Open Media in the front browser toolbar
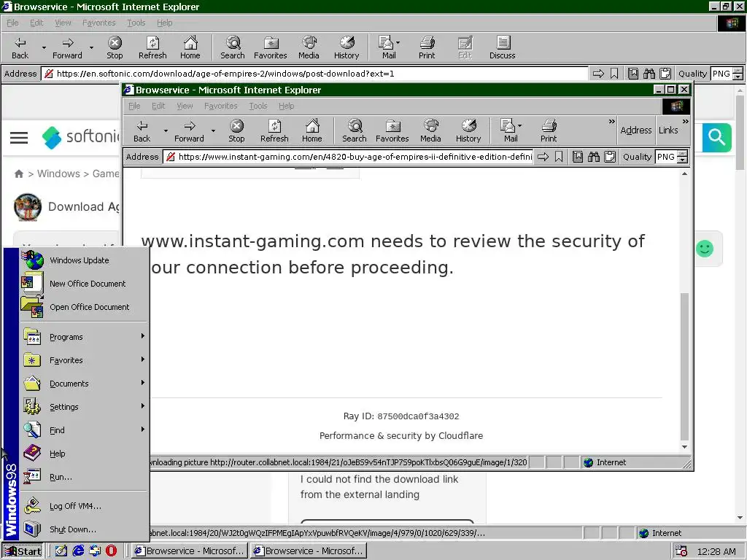The width and height of the screenshot is (747, 560). point(430,131)
